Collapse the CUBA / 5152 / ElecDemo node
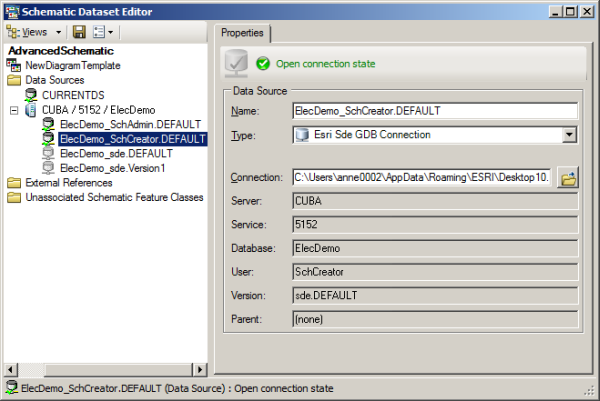Viewport: 600px width, 401px height. pyautogui.click(x=14, y=111)
